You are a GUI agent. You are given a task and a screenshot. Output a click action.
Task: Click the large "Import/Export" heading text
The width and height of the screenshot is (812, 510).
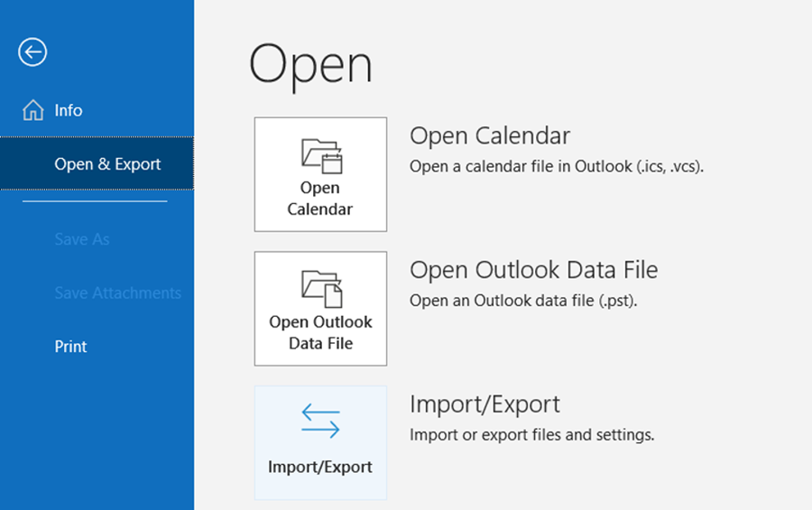[484, 403]
